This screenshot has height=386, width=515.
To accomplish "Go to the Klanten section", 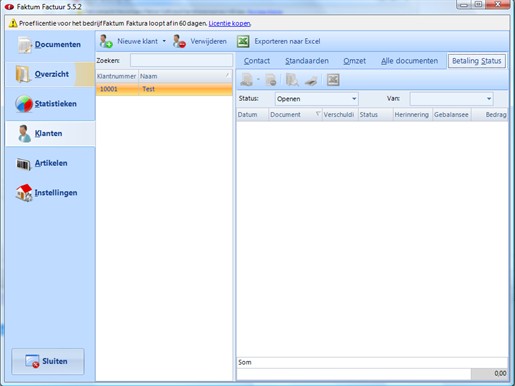I will (50, 133).
